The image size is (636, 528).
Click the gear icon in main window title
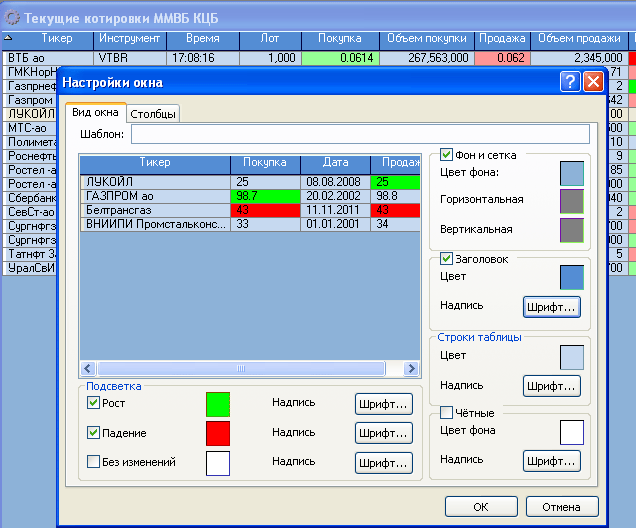(11, 17)
